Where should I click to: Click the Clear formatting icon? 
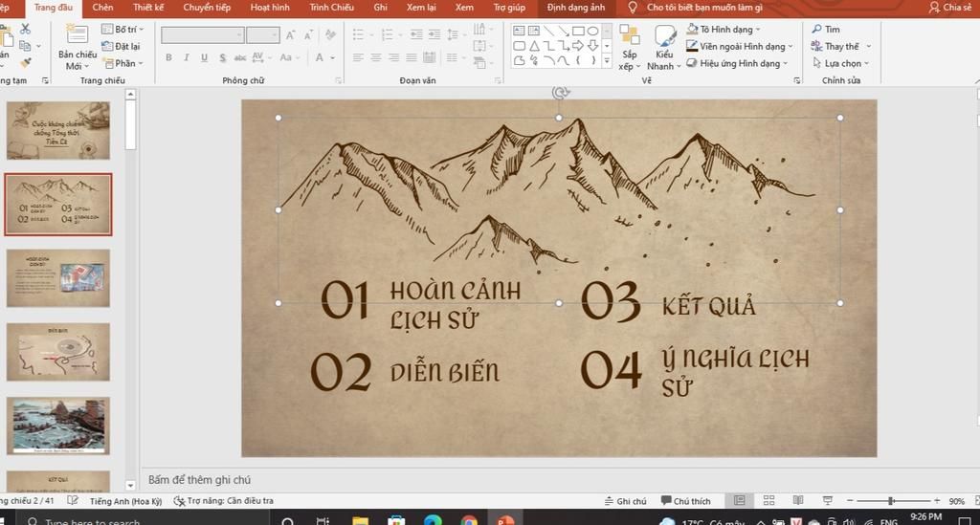pos(330,35)
